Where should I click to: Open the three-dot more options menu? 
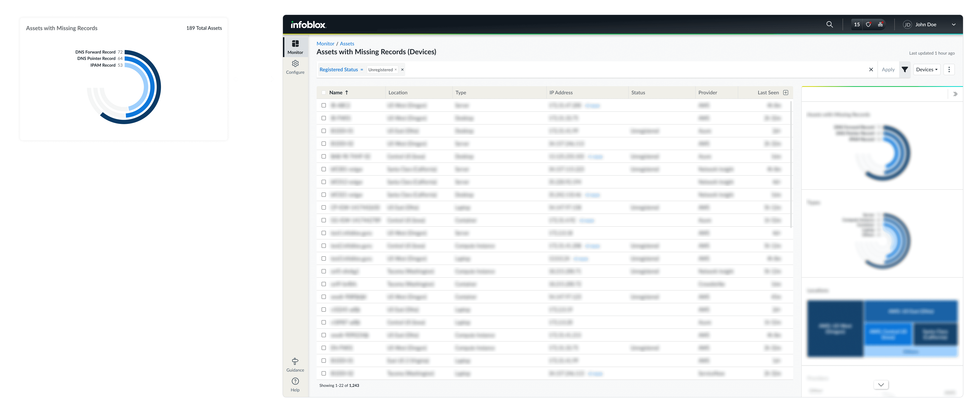click(949, 70)
